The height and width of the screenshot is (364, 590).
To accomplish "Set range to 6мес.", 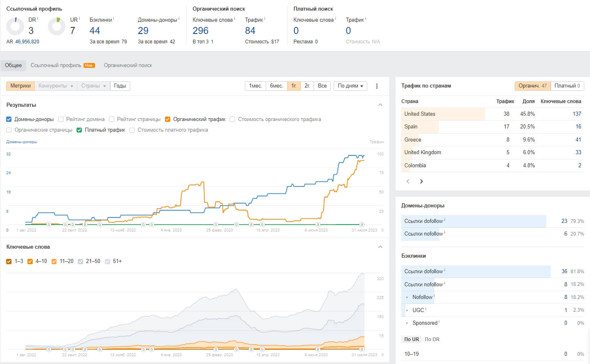I will pos(276,86).
